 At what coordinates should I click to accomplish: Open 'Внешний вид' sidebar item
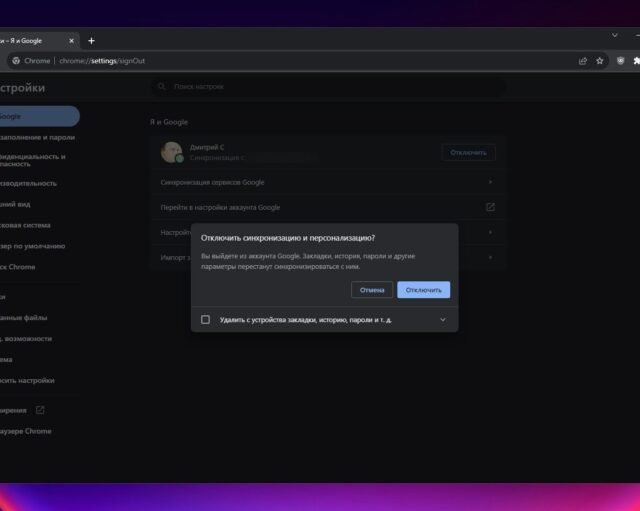pyautogui.click(x=15, y=204)
